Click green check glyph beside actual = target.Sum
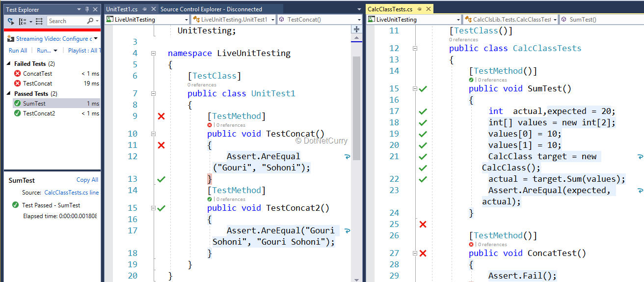This screenshot has height=282, width=644. coord(423,179)
